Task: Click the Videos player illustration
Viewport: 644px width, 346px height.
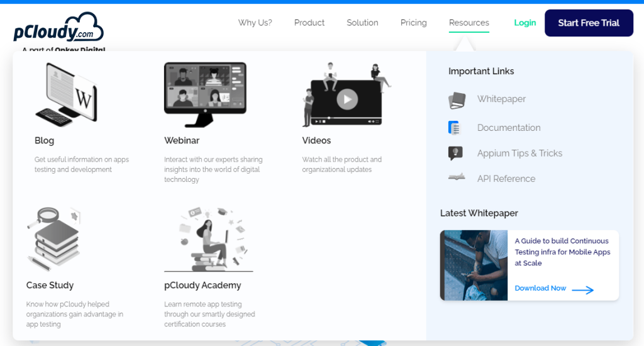Action: click(x=347, y=94)
